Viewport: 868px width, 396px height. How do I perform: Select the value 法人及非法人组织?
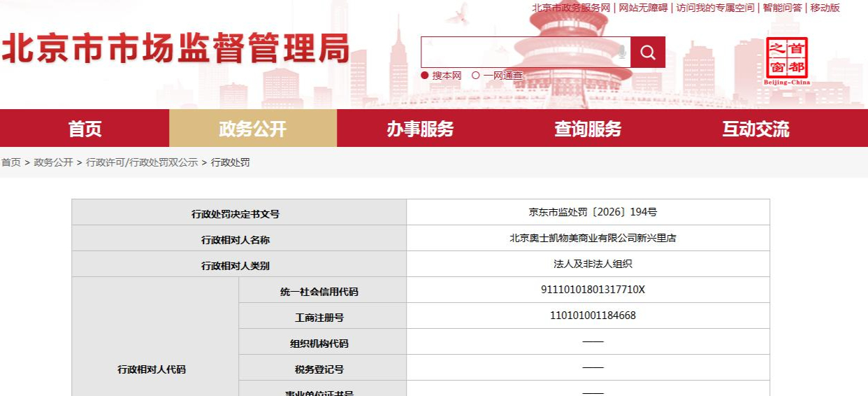(593, 264)
